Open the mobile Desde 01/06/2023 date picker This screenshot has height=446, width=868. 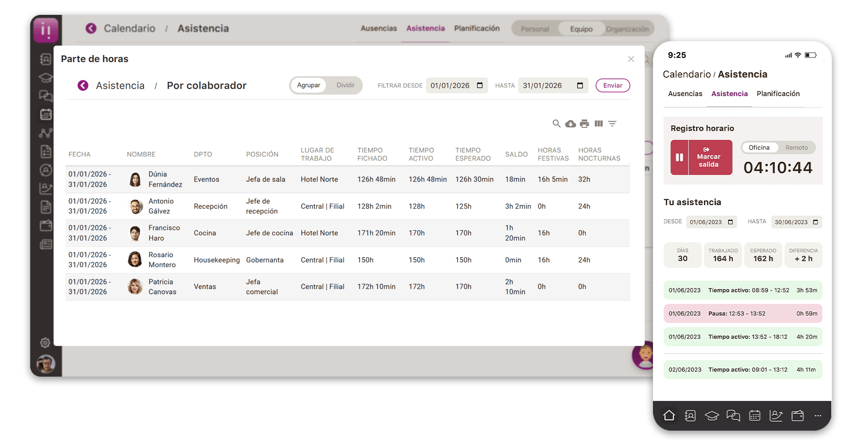point(730,222)
